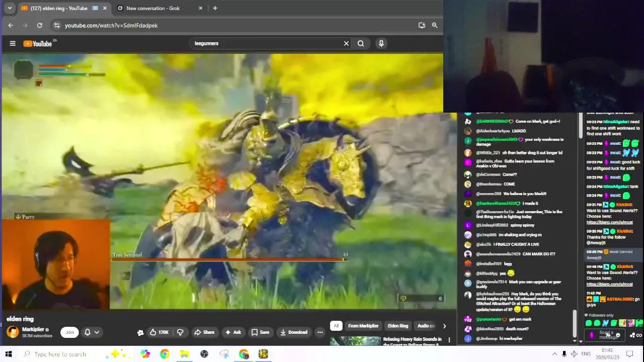Image resolution: width=644 pixels, height=362 pixels.
Task: Clear the search box with the X
Action: [x=346, y=43]
